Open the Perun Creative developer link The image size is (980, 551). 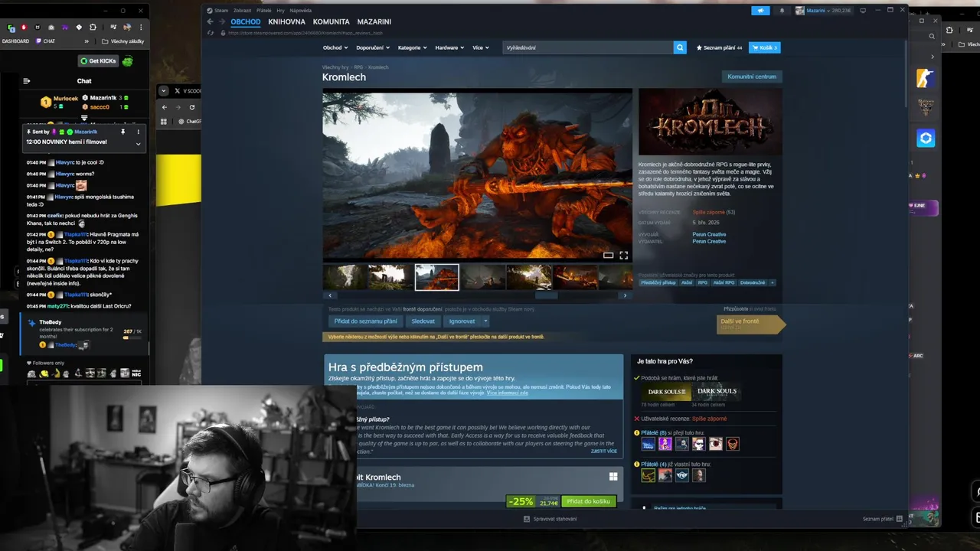pos(709,234)
